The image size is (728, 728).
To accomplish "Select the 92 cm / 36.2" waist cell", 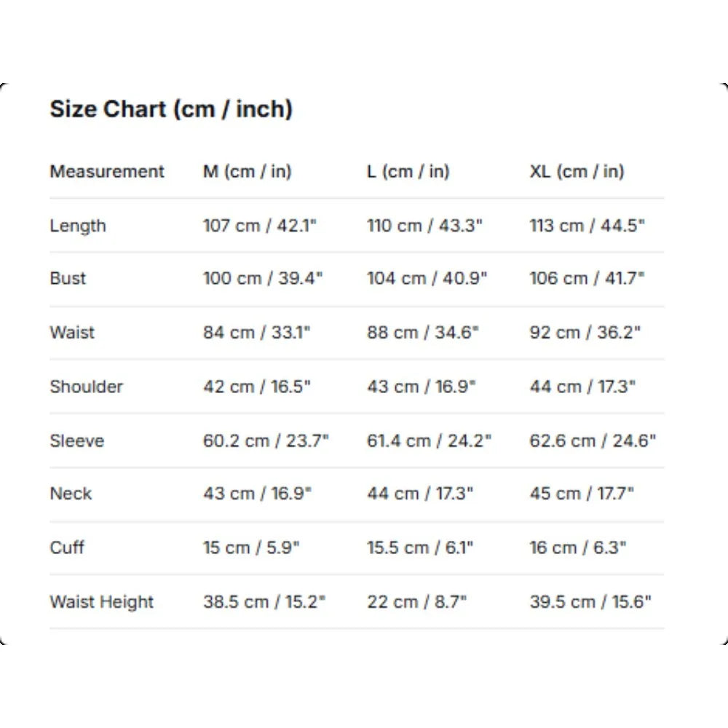I will 585,333.
